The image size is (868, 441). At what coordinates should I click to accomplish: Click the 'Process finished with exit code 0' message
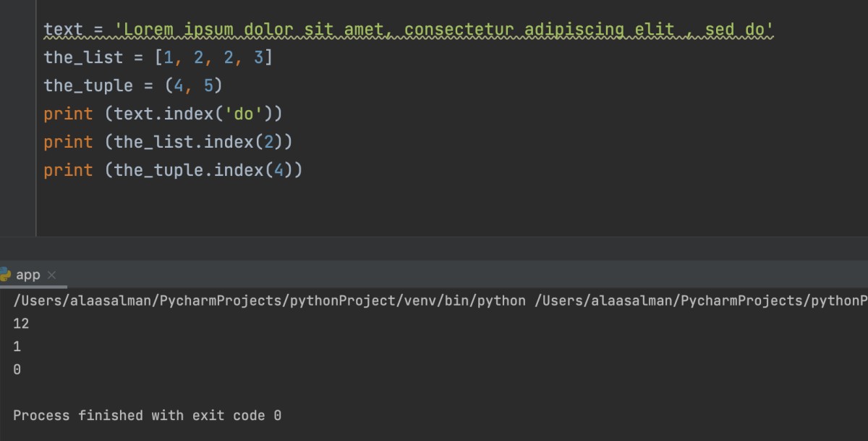click(x=147, y=416)
